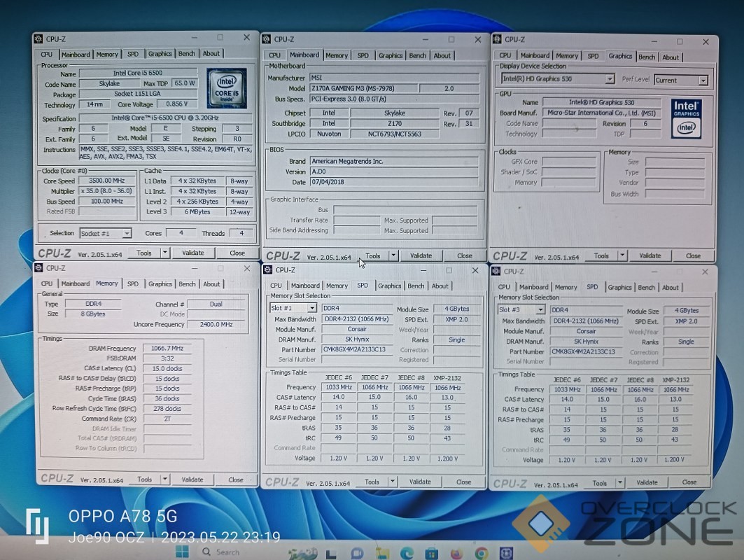Launch Microsoft Edge from the taskbar
Viewport: 744px width, 560px height.
click(407, 553)
